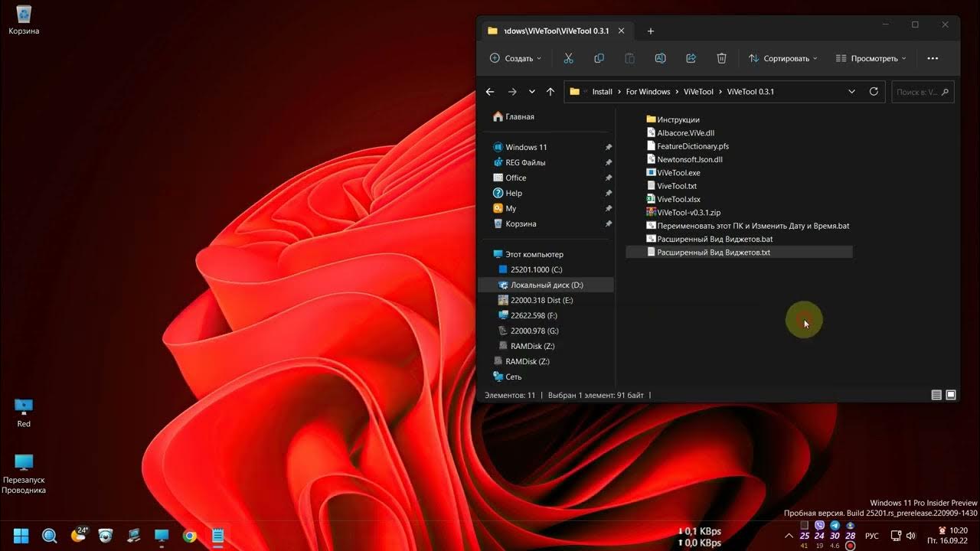Select FeatureDictionary.pfs file

688,146
